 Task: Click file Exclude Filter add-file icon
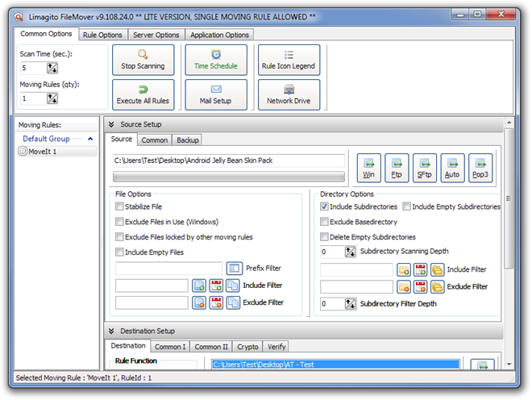click(199, 302)
